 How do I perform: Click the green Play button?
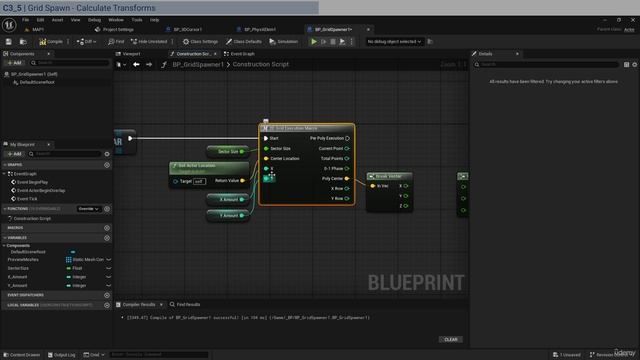coord(313,42)
